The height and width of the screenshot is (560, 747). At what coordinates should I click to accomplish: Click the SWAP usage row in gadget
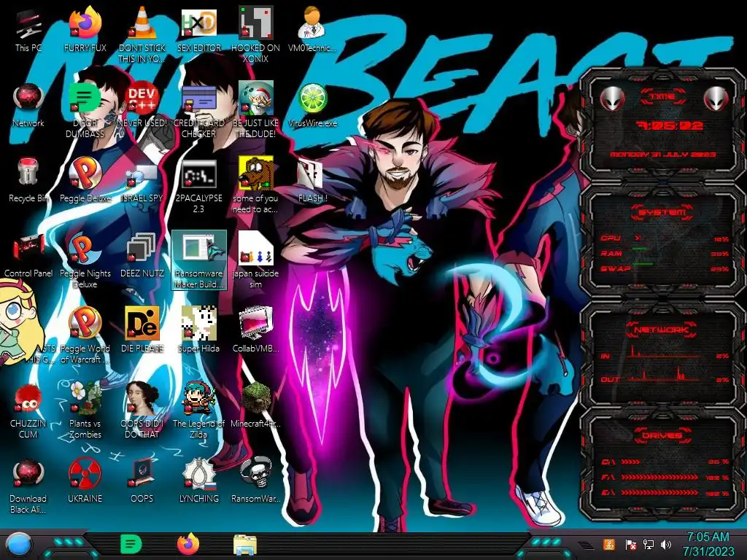(x=665, y=268)
